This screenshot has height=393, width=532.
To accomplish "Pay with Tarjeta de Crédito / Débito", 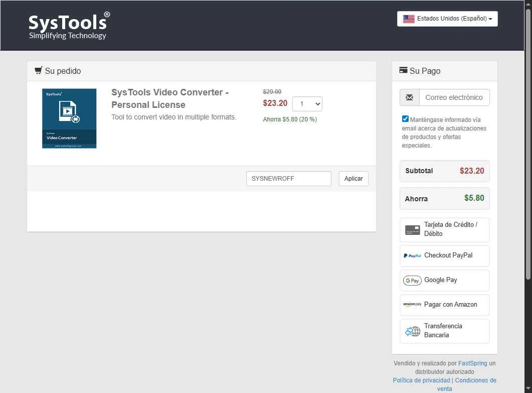I will (x=444, y=229).
